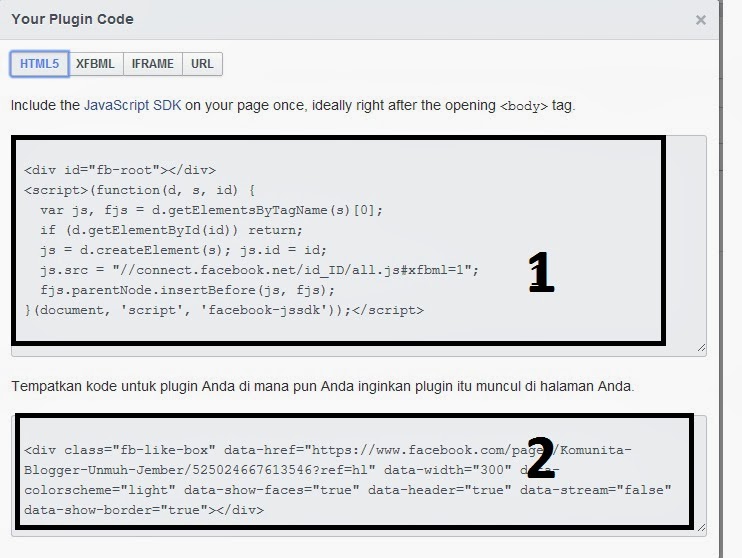Click resize handle of second code box
The image size is (742, 558).
click(x=701, y=528)
